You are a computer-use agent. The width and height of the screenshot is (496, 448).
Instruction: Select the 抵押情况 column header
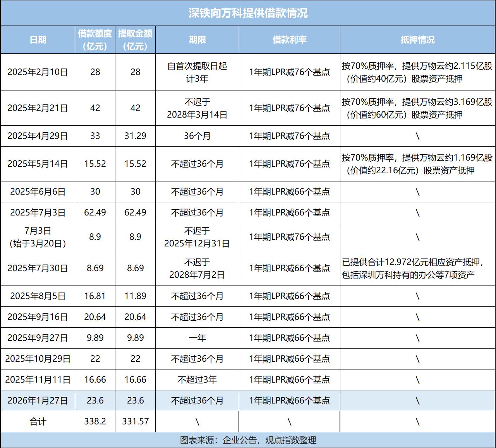[x=417, y=39]
